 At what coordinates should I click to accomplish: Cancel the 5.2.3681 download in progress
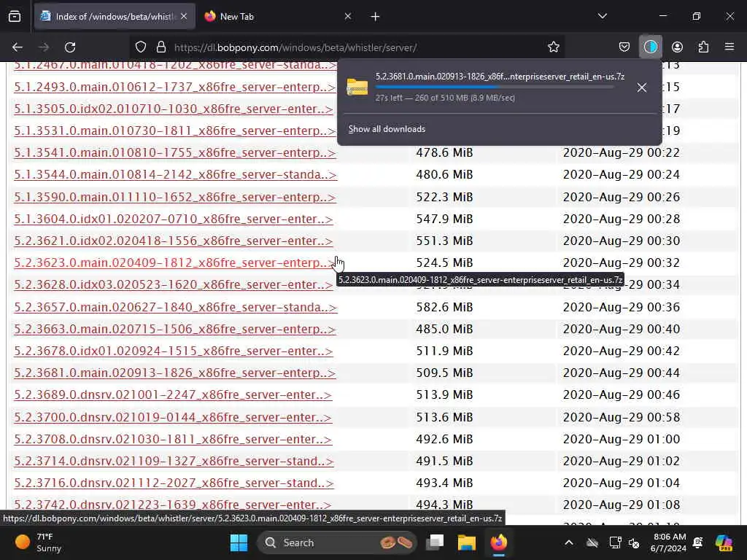[642, 87]
